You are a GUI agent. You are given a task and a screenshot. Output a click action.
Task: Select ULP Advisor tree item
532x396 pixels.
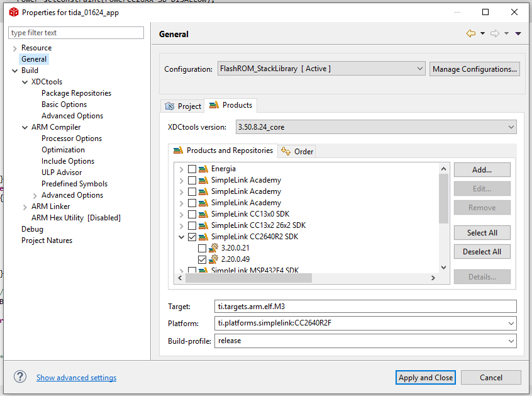coord(62,173)
